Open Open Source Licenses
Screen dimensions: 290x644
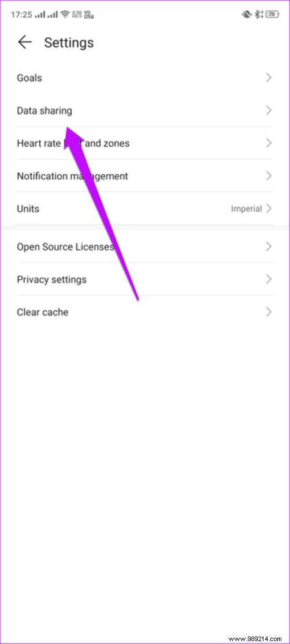pyautogui.click(x=145, y=247)
